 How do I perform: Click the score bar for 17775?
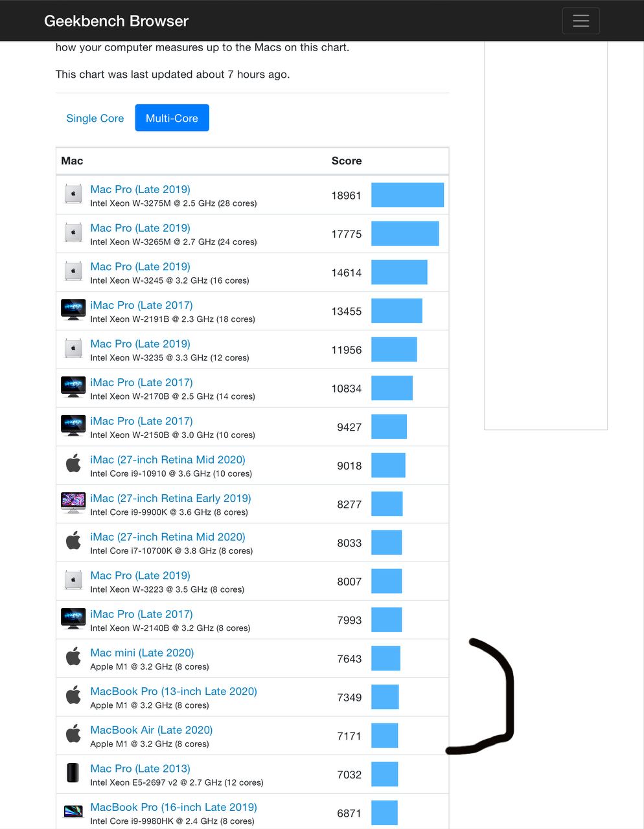(405, 234)
